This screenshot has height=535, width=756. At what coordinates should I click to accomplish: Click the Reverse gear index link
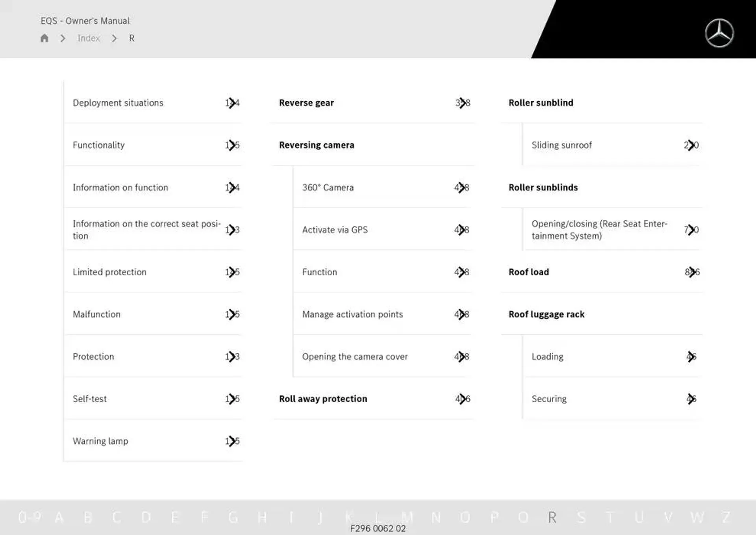[307, 102]
